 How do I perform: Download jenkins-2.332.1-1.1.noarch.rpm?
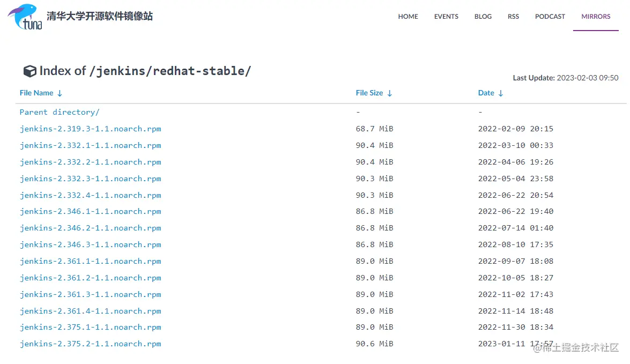click(91, 145)
